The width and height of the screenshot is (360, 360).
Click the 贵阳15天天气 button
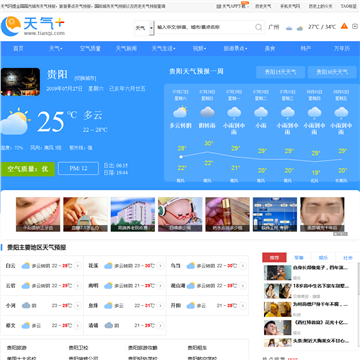coord(280,72)
